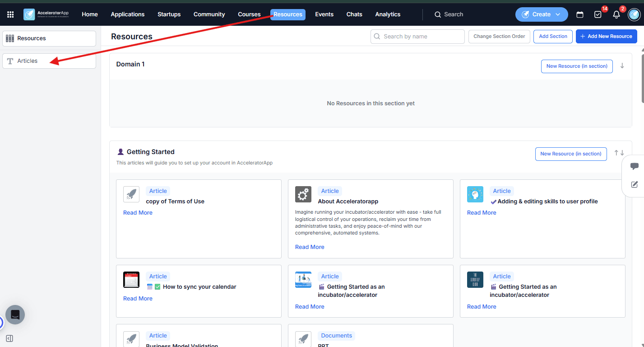Open the calendar icon in top bar

580,14
